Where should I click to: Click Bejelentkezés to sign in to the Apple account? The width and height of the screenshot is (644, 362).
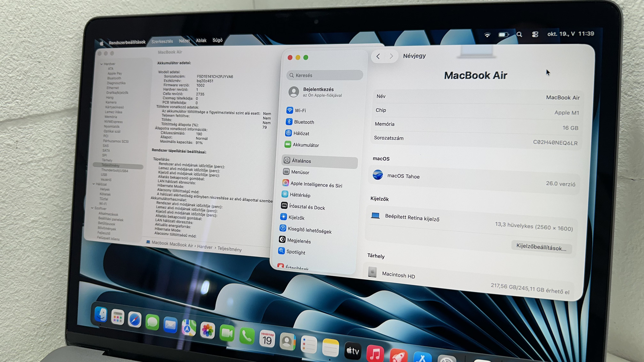(318, 89)
